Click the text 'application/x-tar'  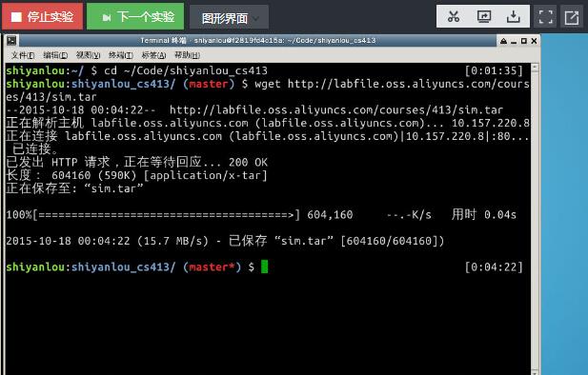[205, 175]
